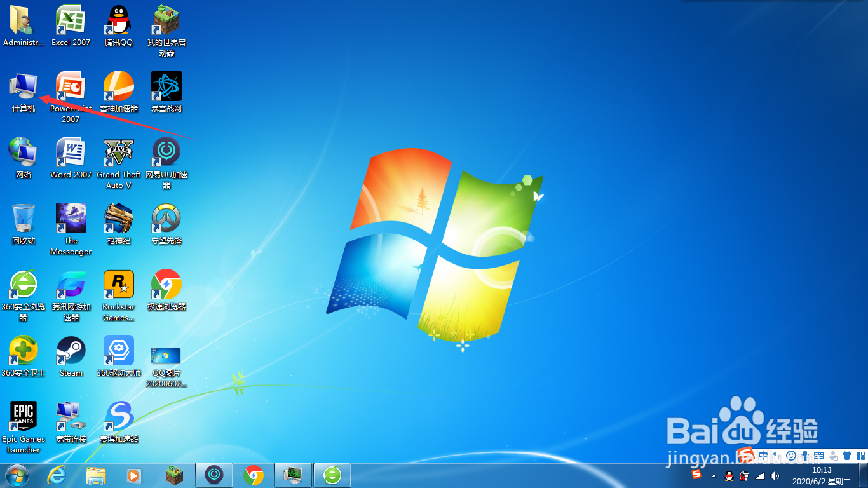Select the Word 2007 shortcut

click(x=71, y=158)
